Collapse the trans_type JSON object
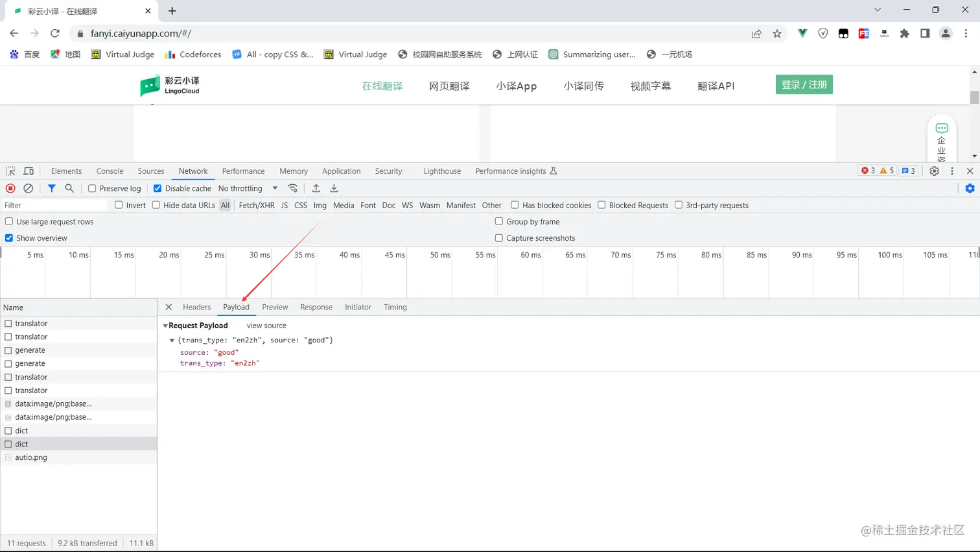Screen dimensions: 980x552 (x=172, y=340)
